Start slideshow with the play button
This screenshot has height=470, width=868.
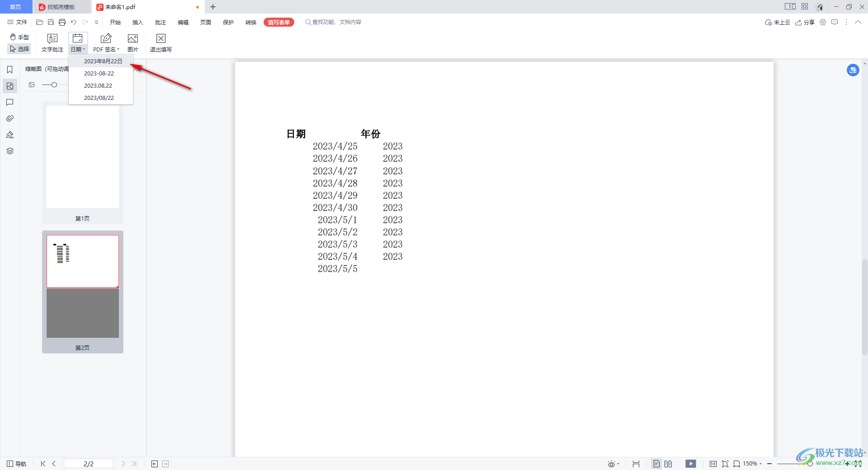tap(691, 464)
